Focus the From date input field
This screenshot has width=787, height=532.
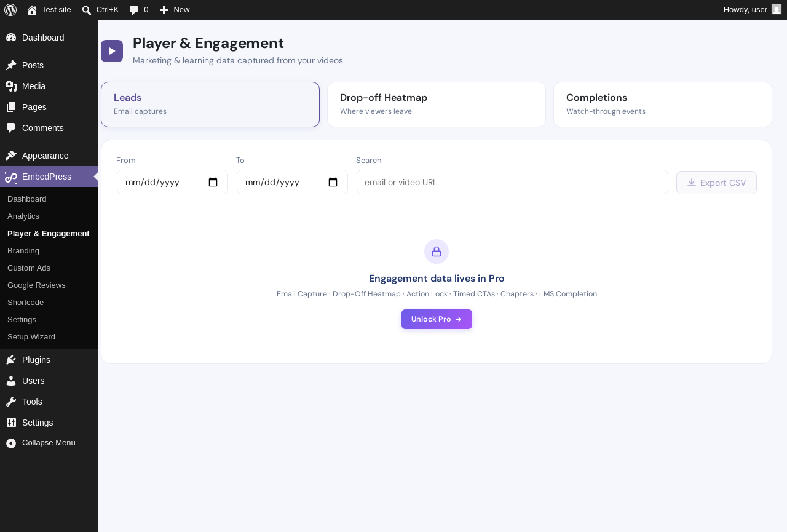pos(172,182)
